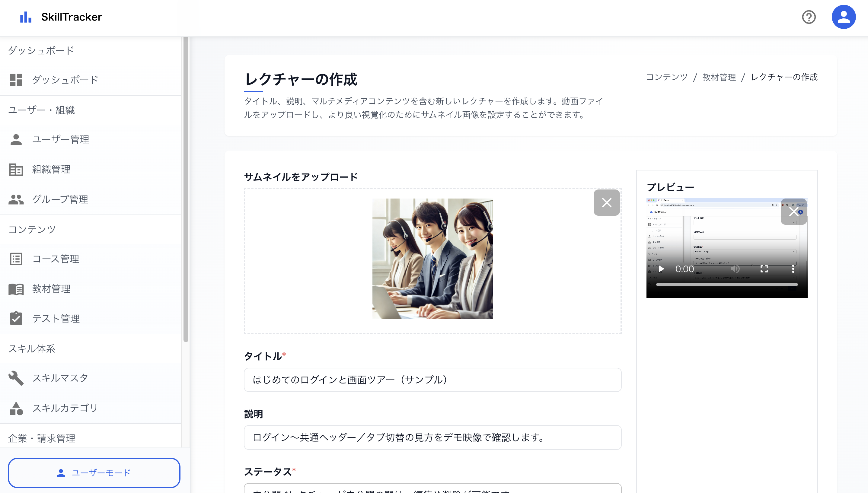
Task: Open the user account avatar menu
Action: [843, 17]
